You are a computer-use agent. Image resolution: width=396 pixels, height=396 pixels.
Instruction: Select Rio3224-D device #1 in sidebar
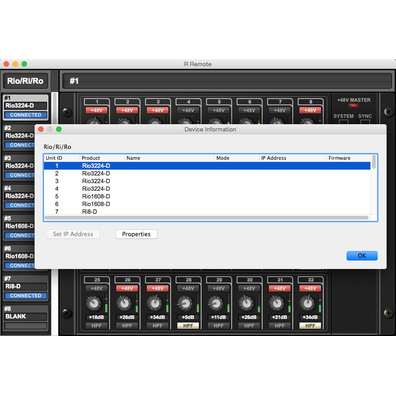click(26, 107)
